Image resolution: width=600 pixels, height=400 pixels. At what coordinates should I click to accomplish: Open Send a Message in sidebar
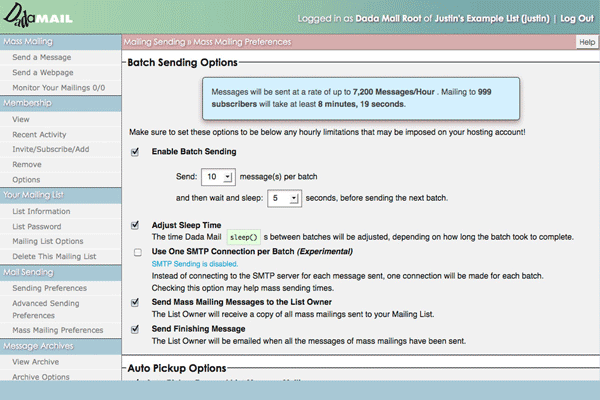[x=40, y=59]
